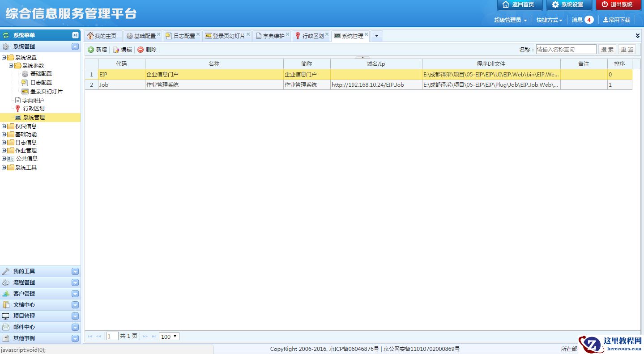
Task: Open the 快捷方式 dropdown
Action: [x=550, y=20]
